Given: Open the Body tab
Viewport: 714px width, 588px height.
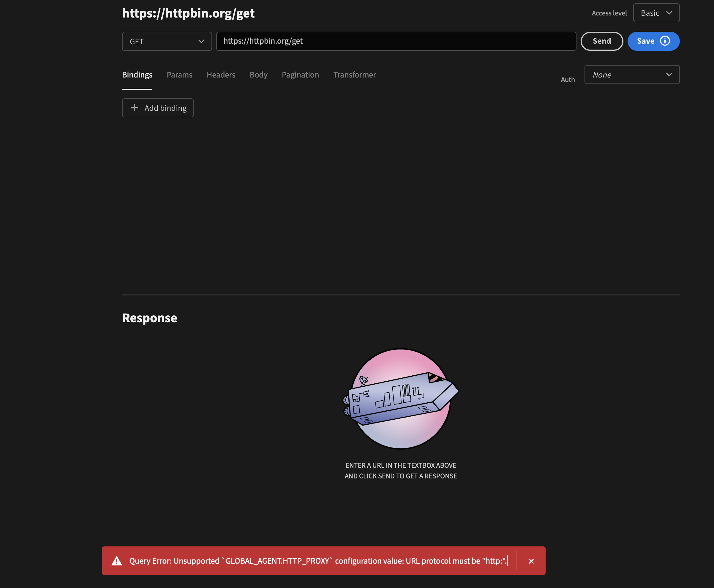Looking at the screenshot, I should click(258, 75).
